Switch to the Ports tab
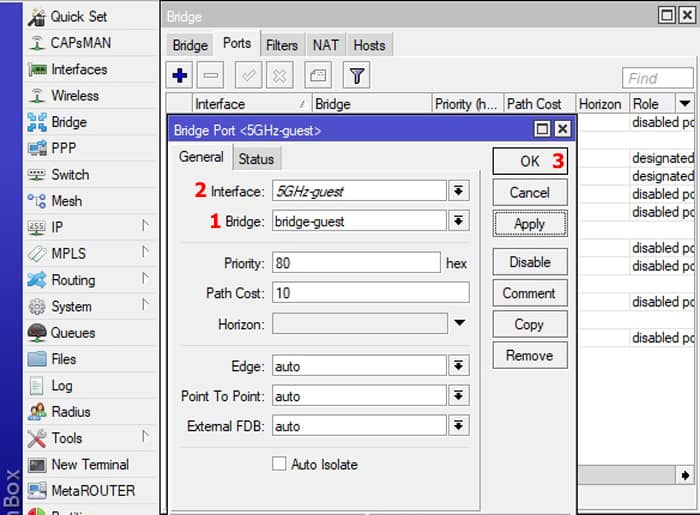This screenshot has height=515, width=700. [x=237, y=44]
